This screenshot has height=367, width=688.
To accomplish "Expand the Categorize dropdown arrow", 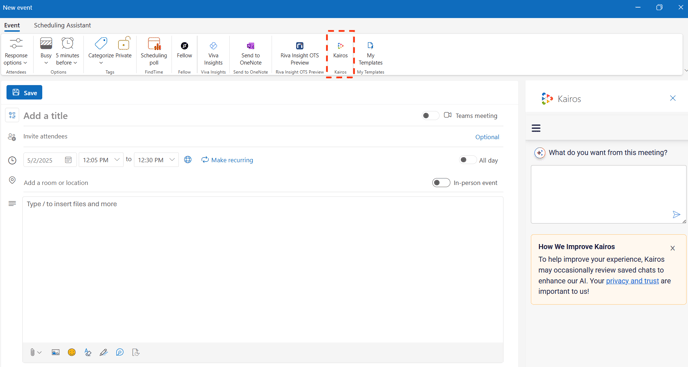I will (101, 63).
